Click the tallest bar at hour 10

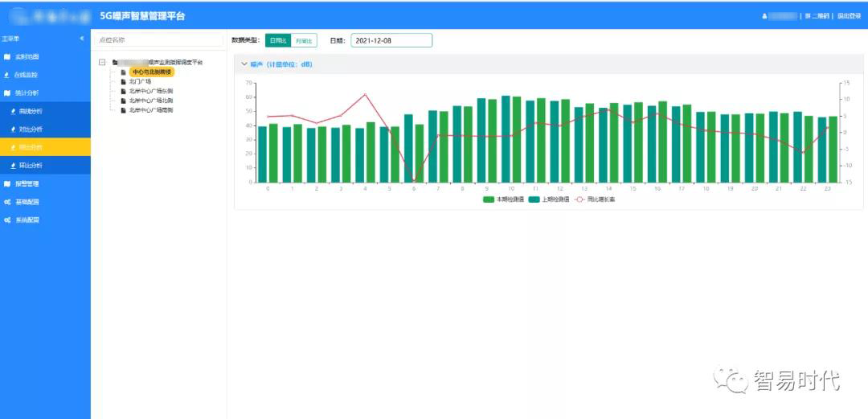[506, 139]
